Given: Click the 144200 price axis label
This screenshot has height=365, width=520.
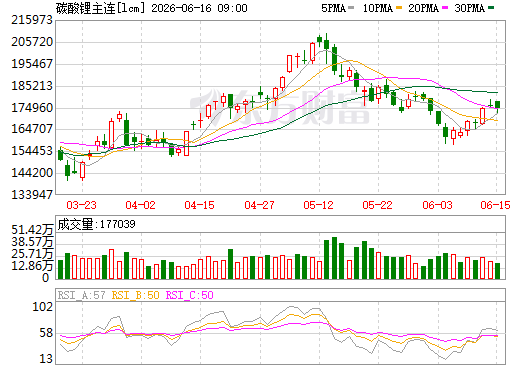Looking at the screenshot, I should click(32, 173).
